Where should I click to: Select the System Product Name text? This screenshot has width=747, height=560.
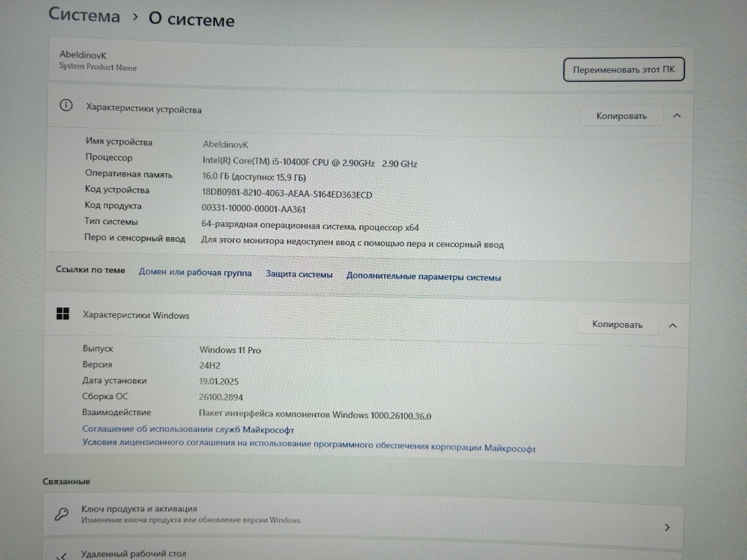tap(98, 67)
